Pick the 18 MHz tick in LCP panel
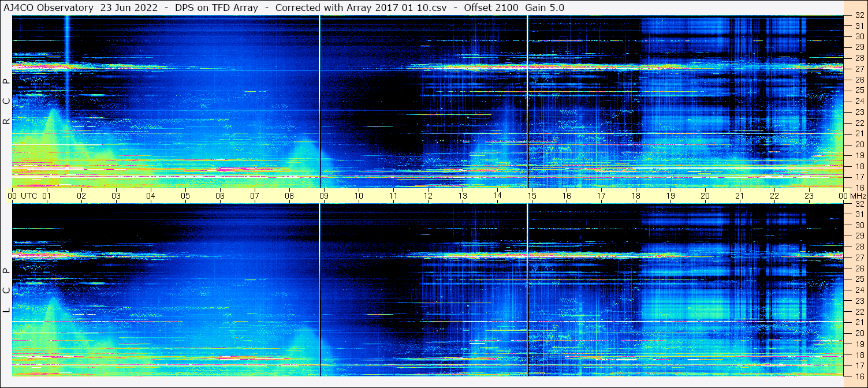This screenshot has height=388, width=868. pos(859,355)
